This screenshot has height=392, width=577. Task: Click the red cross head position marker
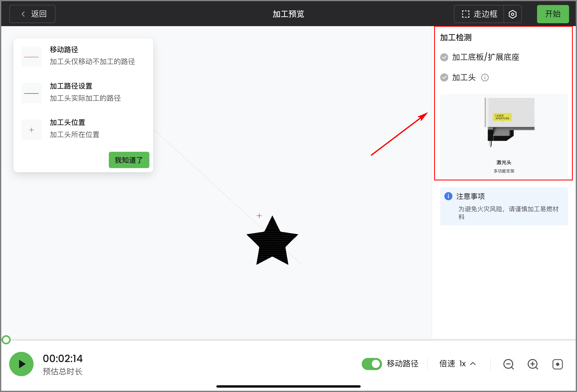coord(259,216)
